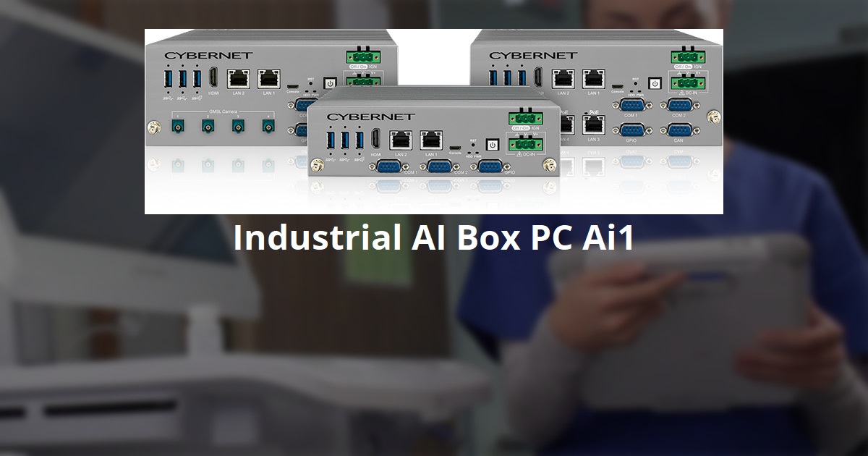Click the HDMI port icon on the middle device

(x=376, y=140)
